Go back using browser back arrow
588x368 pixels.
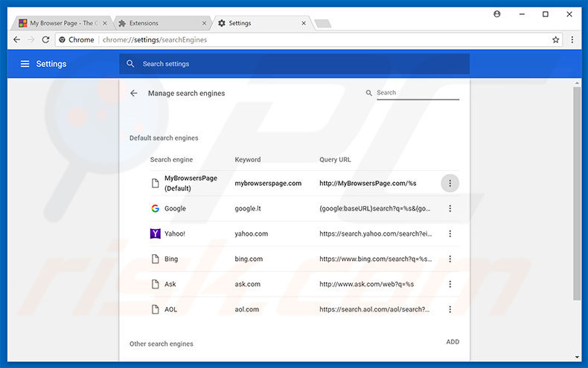point(16,39)
